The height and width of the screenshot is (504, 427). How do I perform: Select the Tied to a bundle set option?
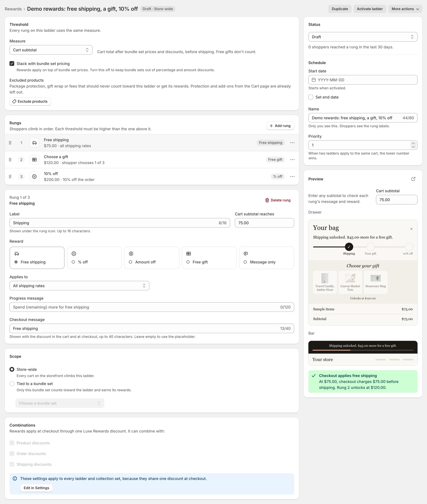point(12,384)
